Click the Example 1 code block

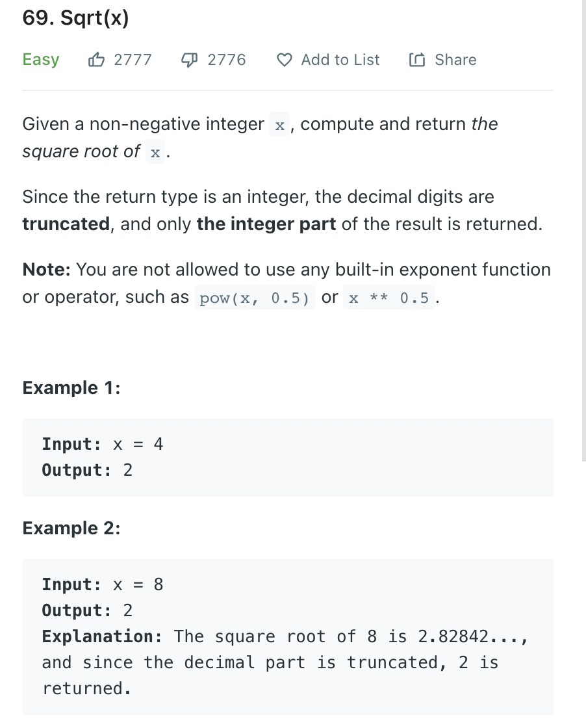click(288, 458)
